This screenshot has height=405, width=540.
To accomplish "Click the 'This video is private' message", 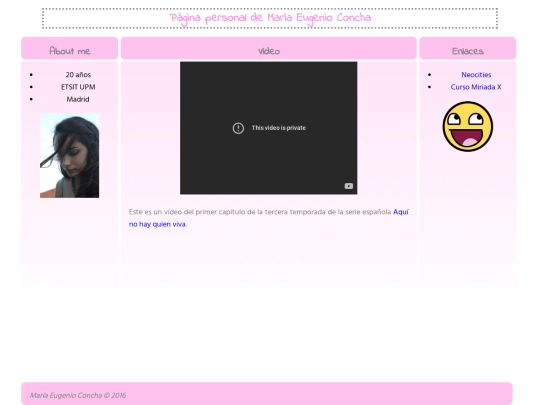I will (x=279, y=128).
